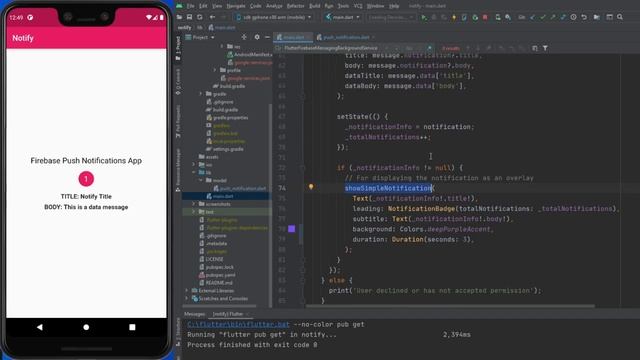Click the Search Everywhere magnifier icon
The width and height of the screenshot is (640, 360).
point(620,17)
